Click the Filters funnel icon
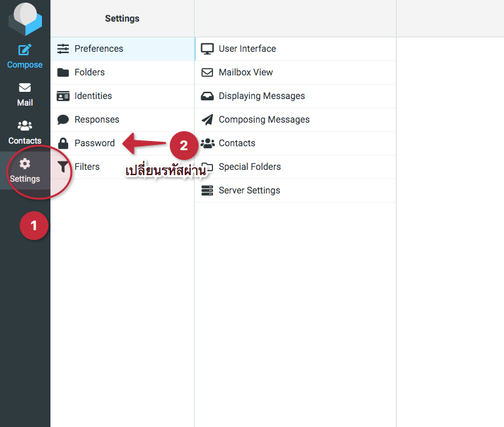The width and height of the screenshot is (504, 427). 63,167
